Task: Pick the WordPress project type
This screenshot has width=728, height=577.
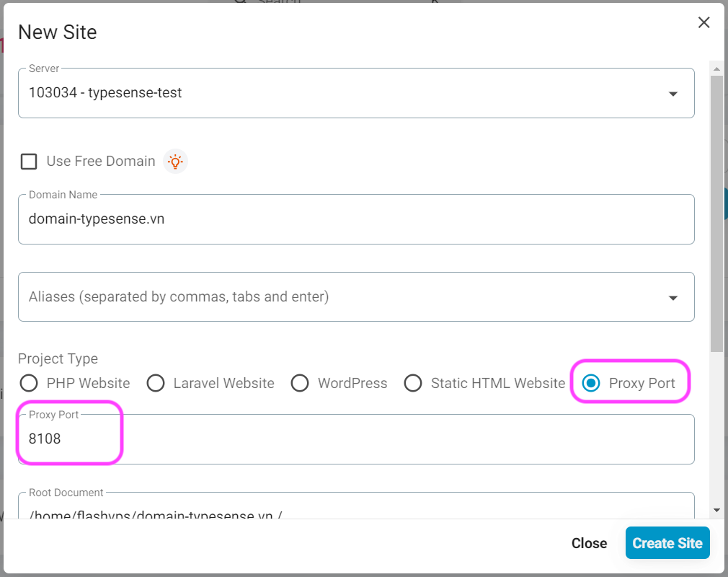Action: tap(300, 383)
